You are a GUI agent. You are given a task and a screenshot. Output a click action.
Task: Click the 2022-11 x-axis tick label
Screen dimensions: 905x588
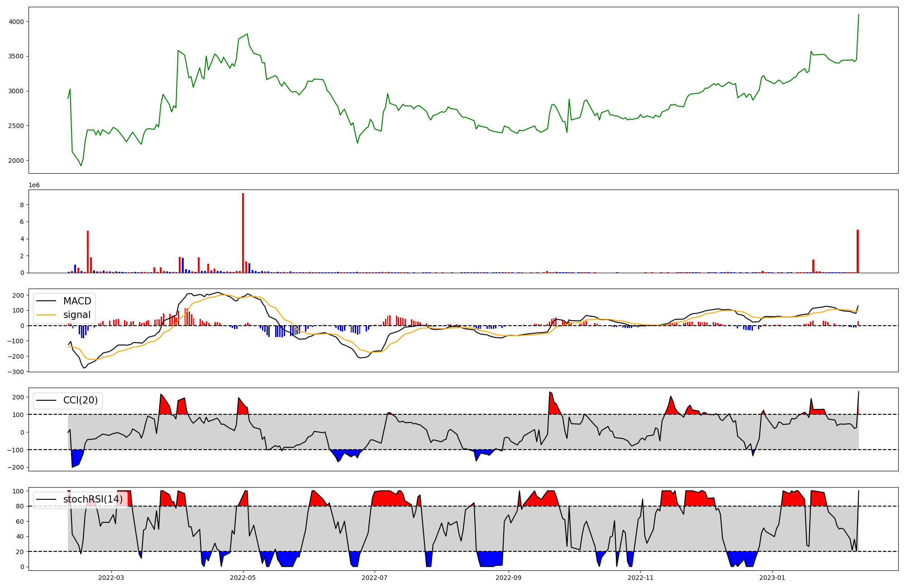pyautogui.click(x=641, y=578)
